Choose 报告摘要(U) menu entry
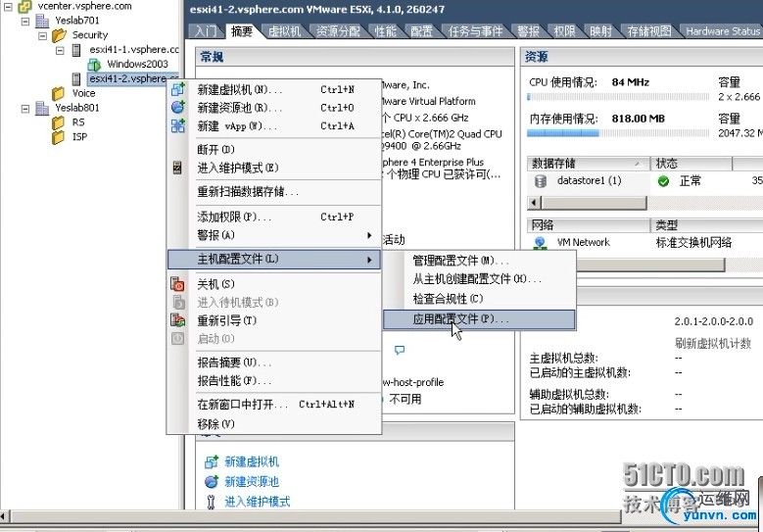The image size is (763, 532). click(x=274, y=363)
